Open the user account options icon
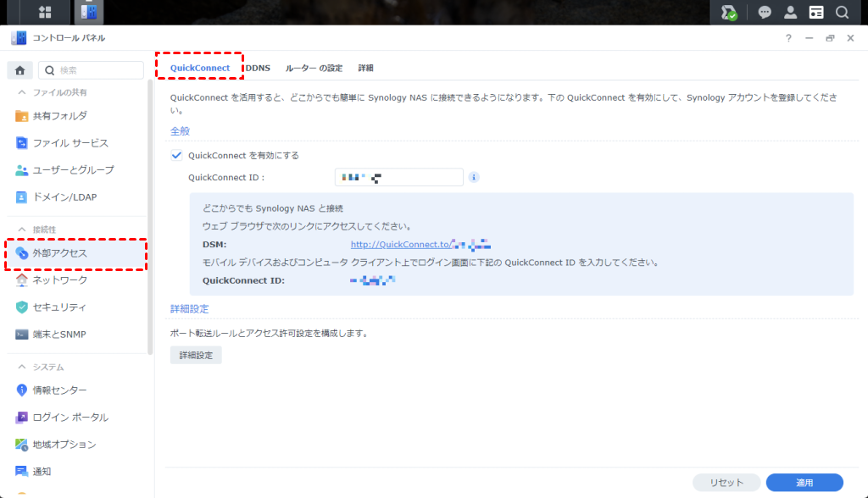868x498 pixels. [x=791, y=12]
